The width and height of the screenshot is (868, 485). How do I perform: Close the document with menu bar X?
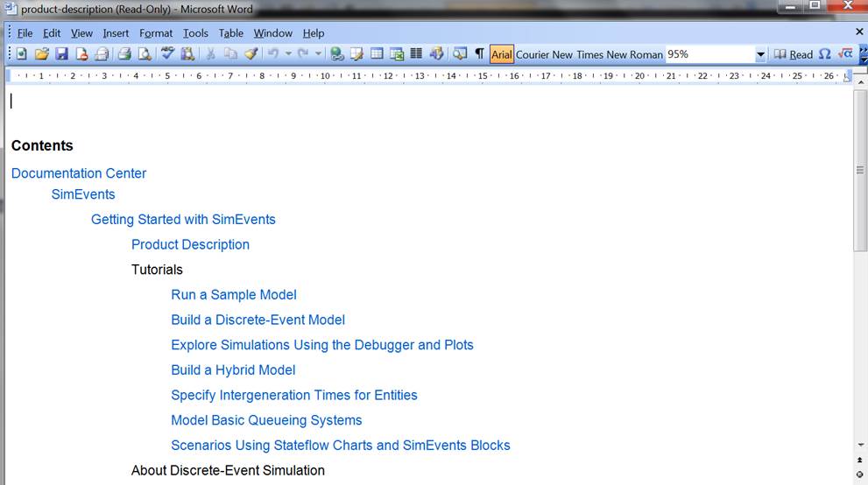859,32
